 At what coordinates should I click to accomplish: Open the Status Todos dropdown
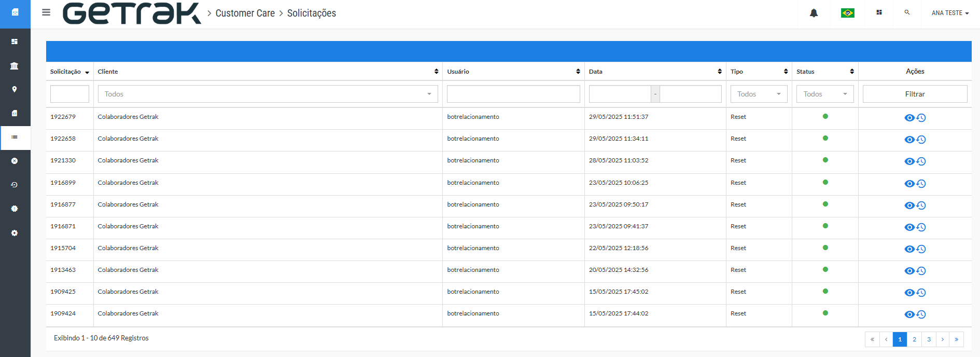[x=825, y=94]
